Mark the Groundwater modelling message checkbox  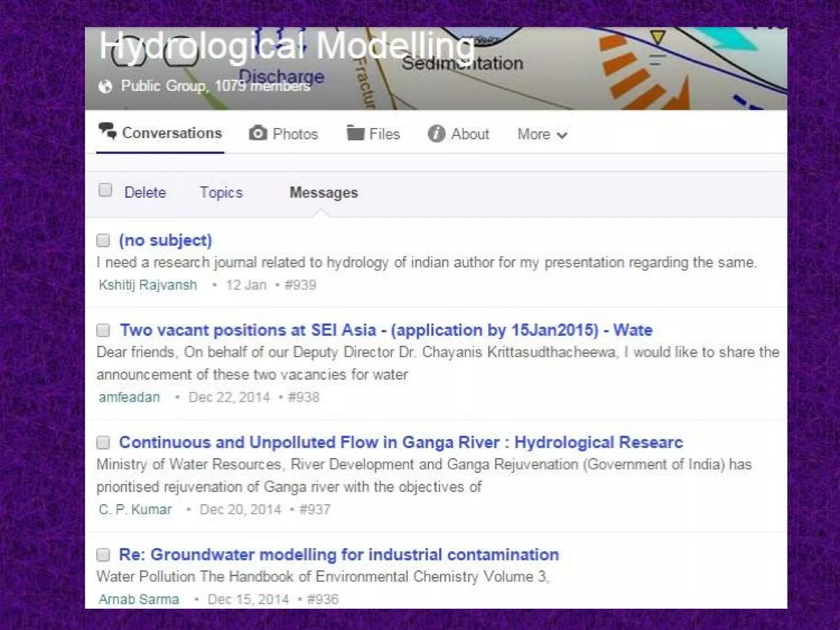103,555
